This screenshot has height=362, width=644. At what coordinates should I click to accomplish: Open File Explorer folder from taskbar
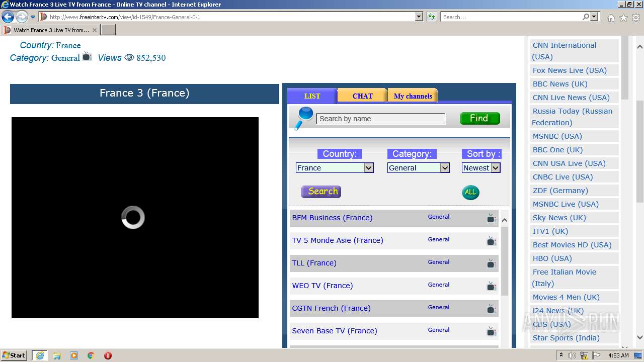[x=57, y=355]
